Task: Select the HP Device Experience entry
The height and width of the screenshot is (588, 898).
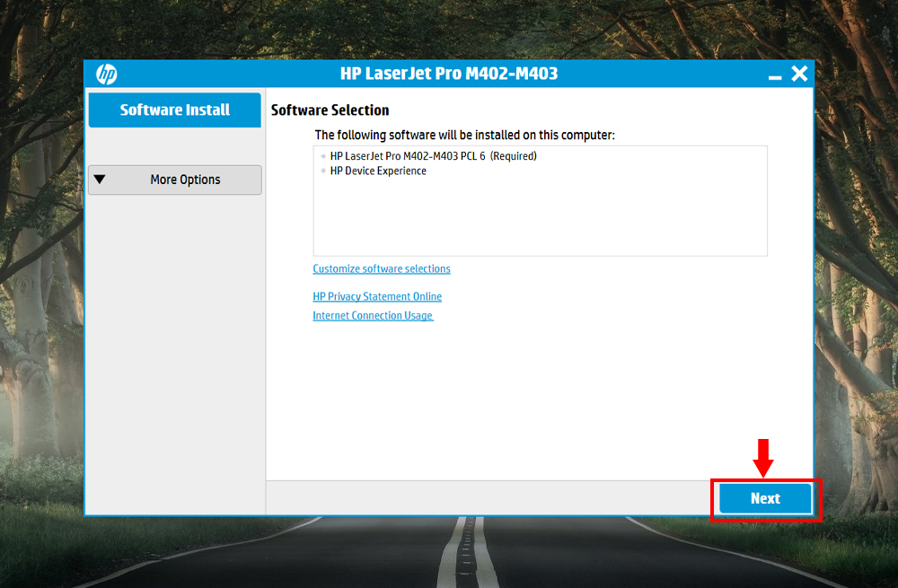Action: 378,171
